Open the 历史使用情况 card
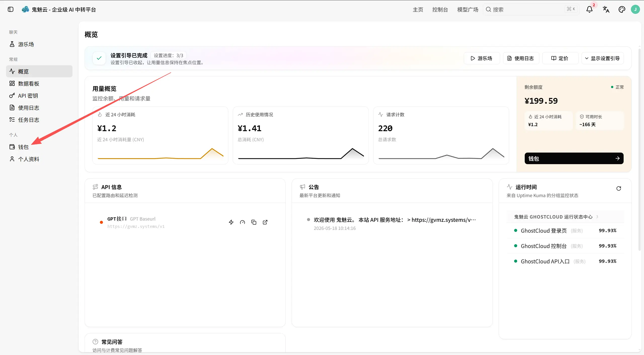This screenshot has height=355, width=644. tap(301, 135)
